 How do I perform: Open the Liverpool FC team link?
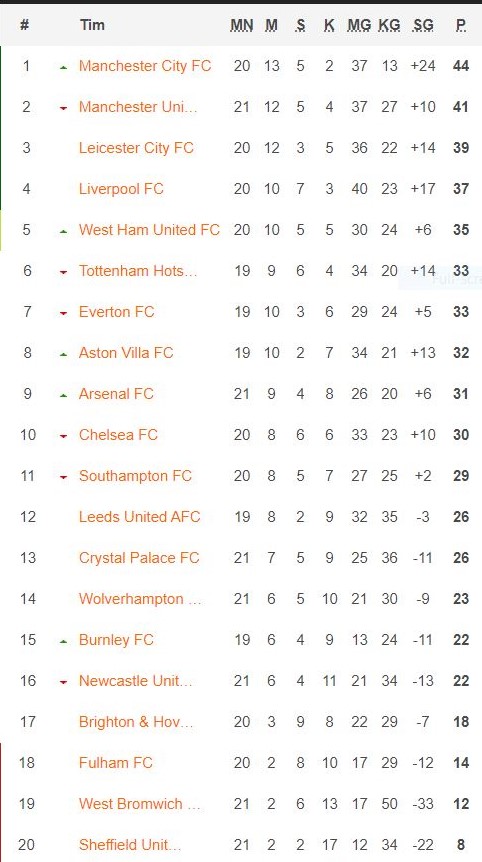[x=121, y=189]
